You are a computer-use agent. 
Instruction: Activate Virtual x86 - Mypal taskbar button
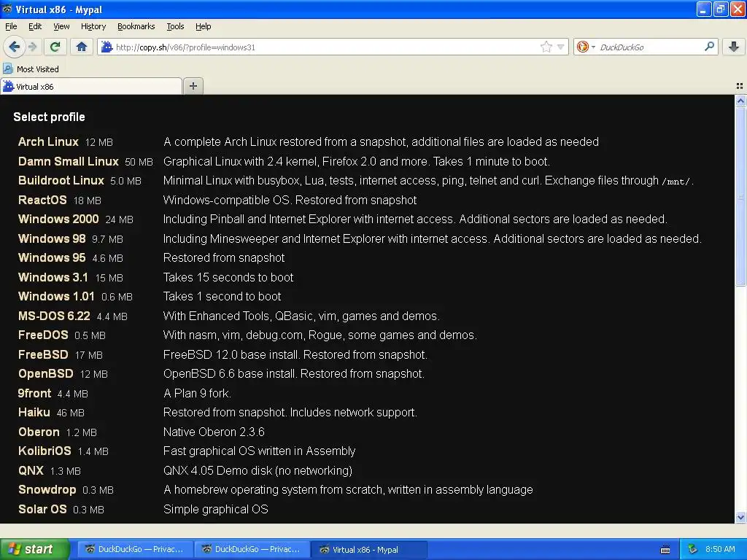(368, 550)
